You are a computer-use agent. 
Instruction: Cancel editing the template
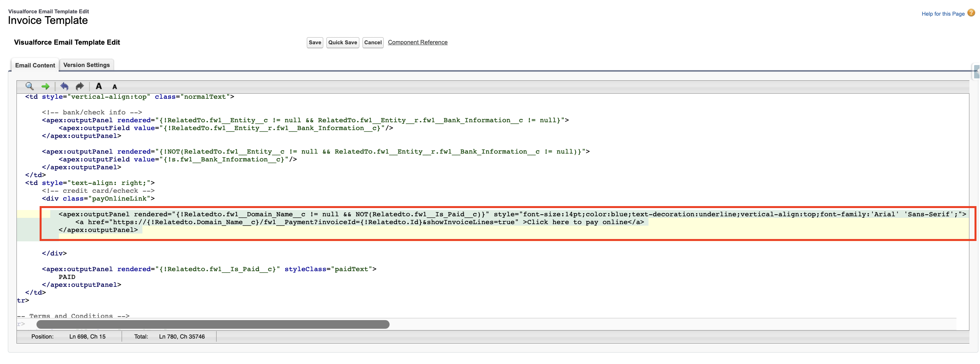[x=373, y=42]
